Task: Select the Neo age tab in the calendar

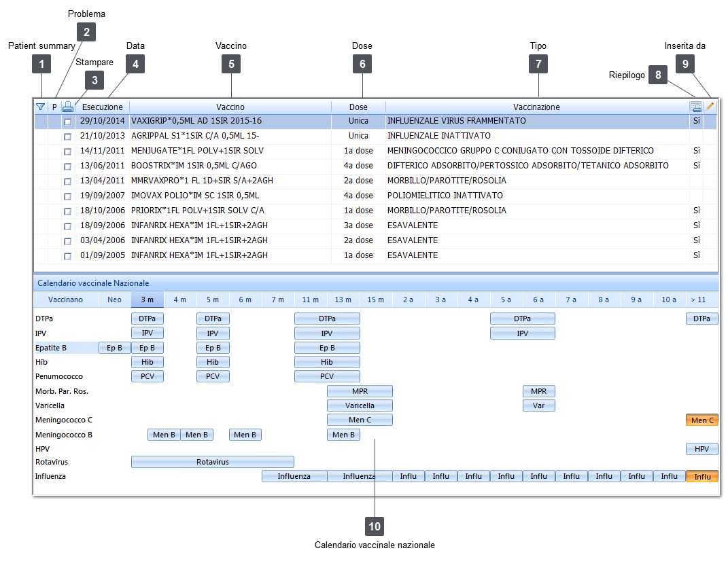Action: pyautogui.click(x=115, y=300)
